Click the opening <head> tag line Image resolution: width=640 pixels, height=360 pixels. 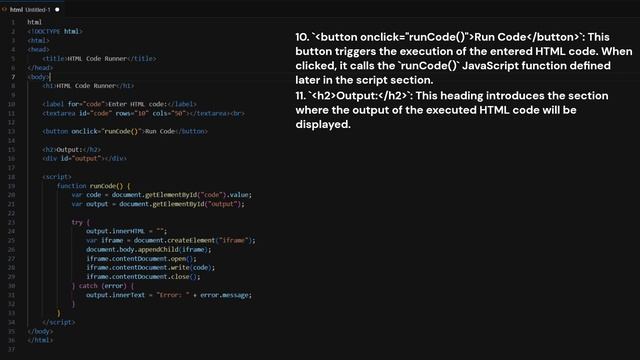pyautogui.click(x=38, y=49)
